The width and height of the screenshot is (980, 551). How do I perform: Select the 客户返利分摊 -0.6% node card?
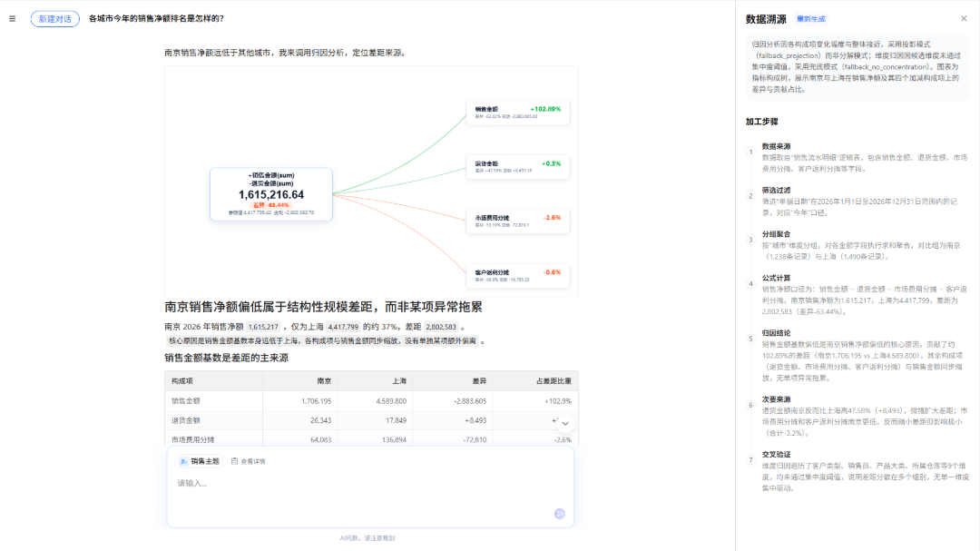click(518, 275)
